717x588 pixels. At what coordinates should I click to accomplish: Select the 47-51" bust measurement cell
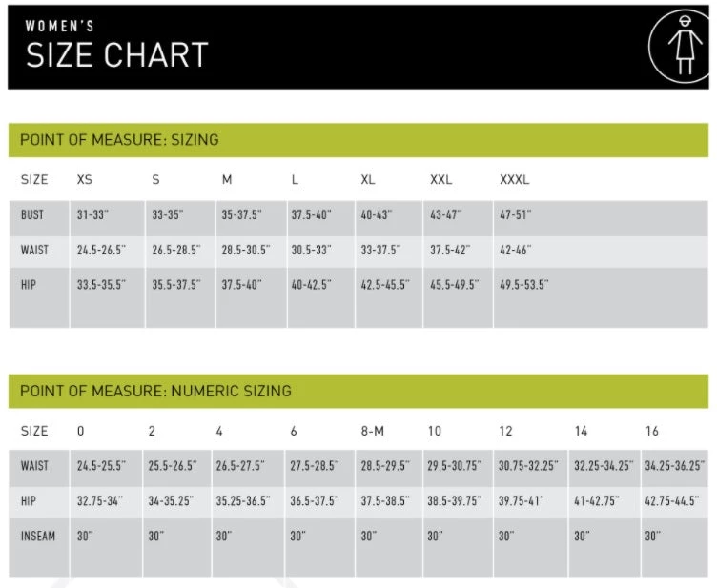pyautogui.click(x=516, y=215)
